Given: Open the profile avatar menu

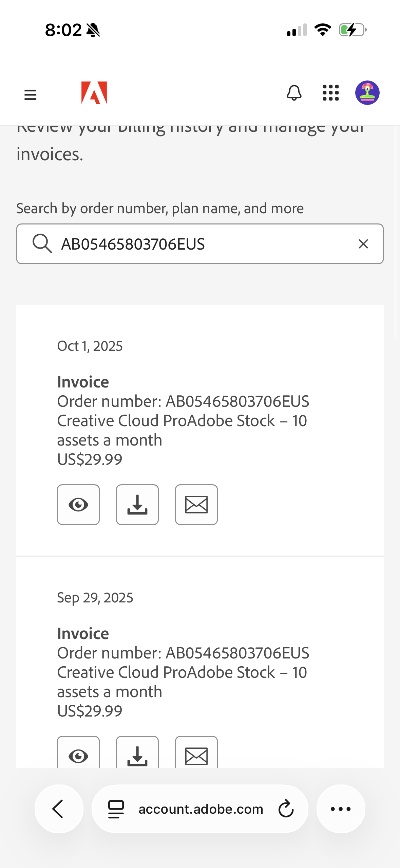Looking at the screenshot, I should click(367, 93).
